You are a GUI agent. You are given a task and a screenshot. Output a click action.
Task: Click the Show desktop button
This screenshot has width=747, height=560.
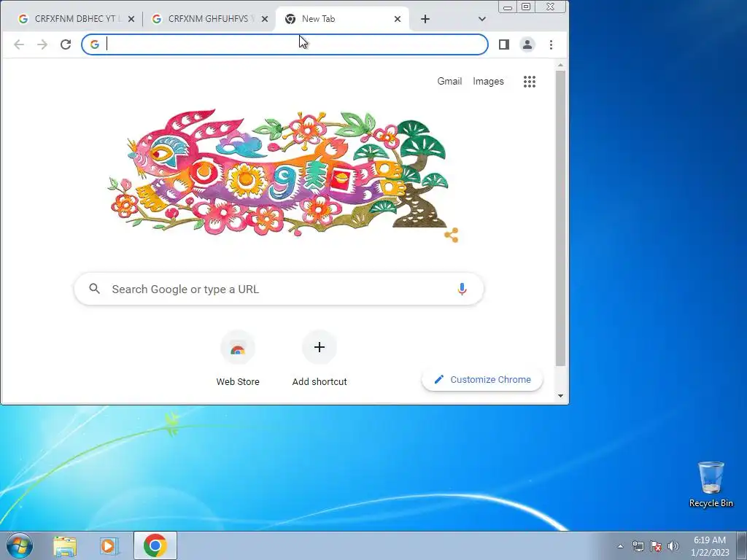[x=742, y=545]
